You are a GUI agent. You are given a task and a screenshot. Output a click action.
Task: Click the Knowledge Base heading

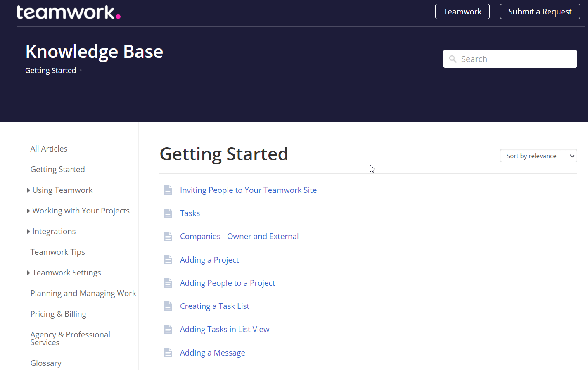click(x=94, y=52)
